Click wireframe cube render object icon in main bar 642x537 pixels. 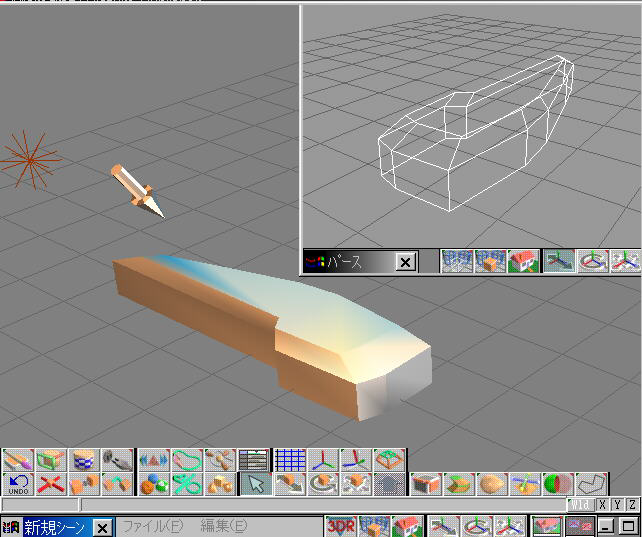pos(375,526)
